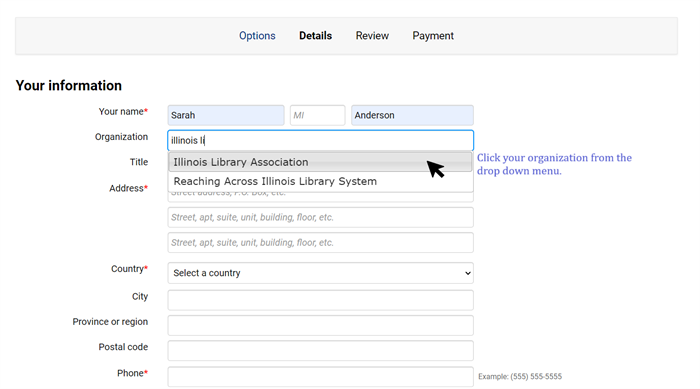700x389 pixels.
Task: Switch to the Payment step tab
Action: [x=433, y=36]
